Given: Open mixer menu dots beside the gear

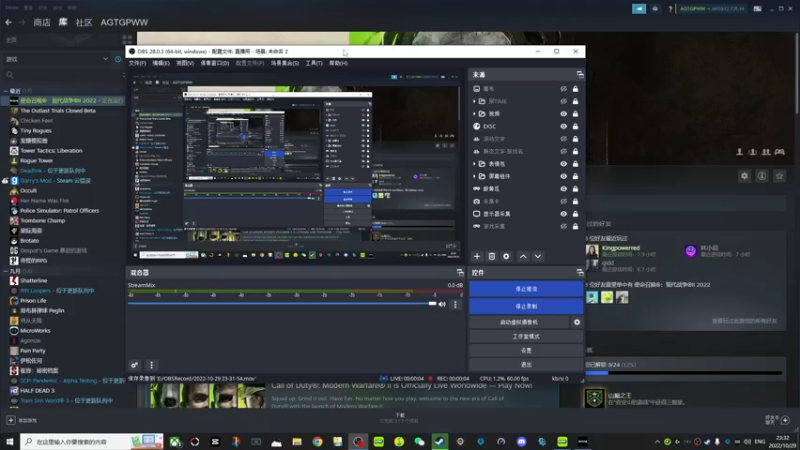Looking at the screenshot, I should click(x=151, y=365).
